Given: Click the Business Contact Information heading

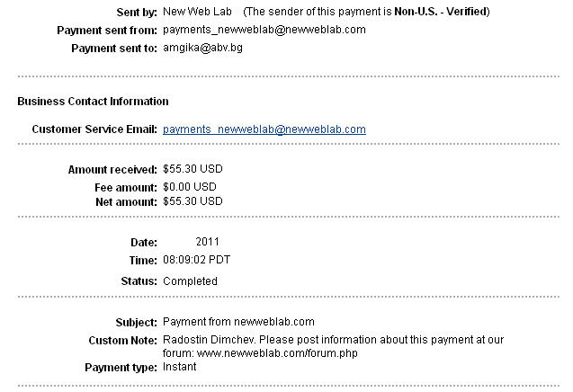Looking at the screenshot, I should (x=94, y=102).
